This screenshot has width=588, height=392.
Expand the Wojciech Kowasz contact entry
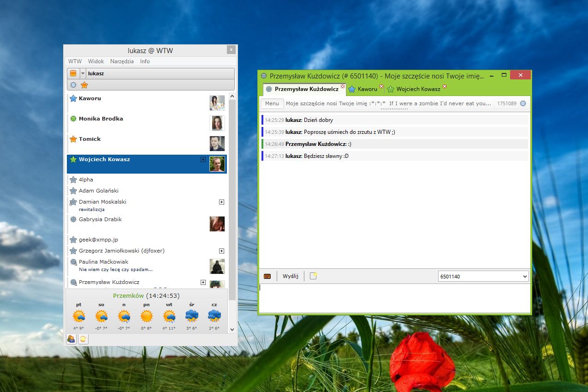tap(203, 159)
